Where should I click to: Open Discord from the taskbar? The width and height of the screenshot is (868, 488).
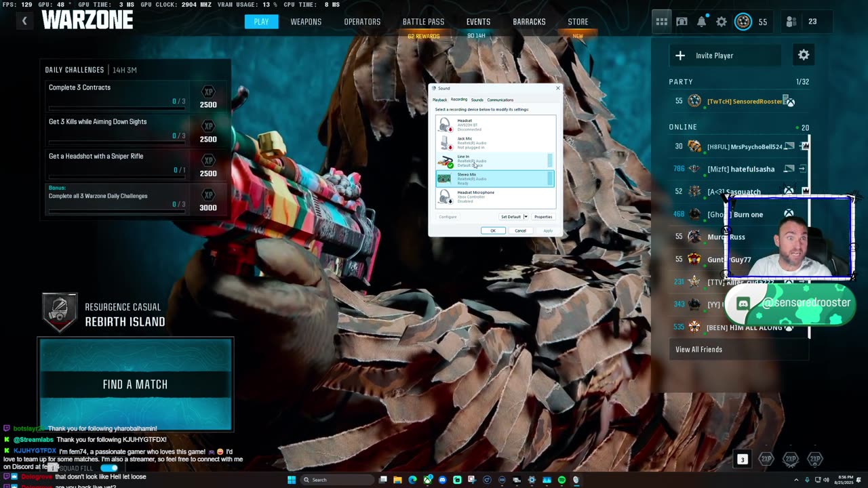point(442,480)
